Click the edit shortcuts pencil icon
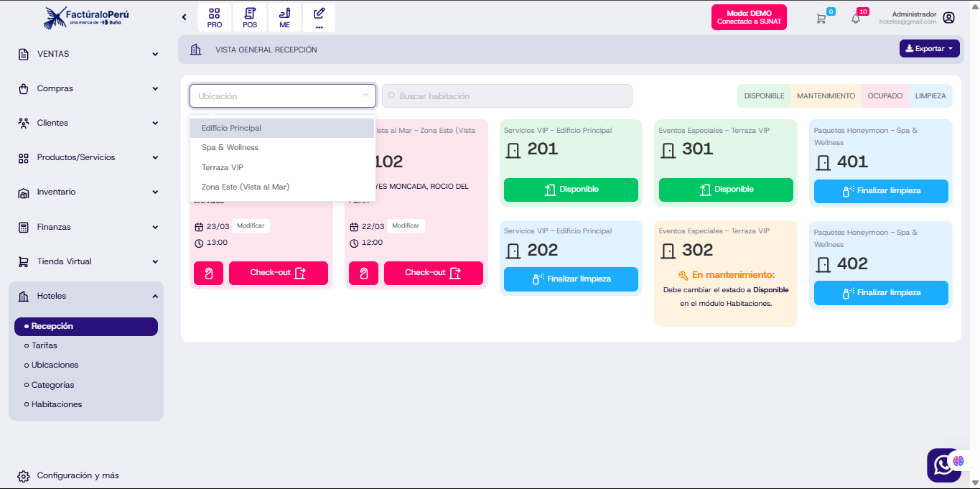The height and width of the screenshot is (489, 980). (x=319, y=18)
